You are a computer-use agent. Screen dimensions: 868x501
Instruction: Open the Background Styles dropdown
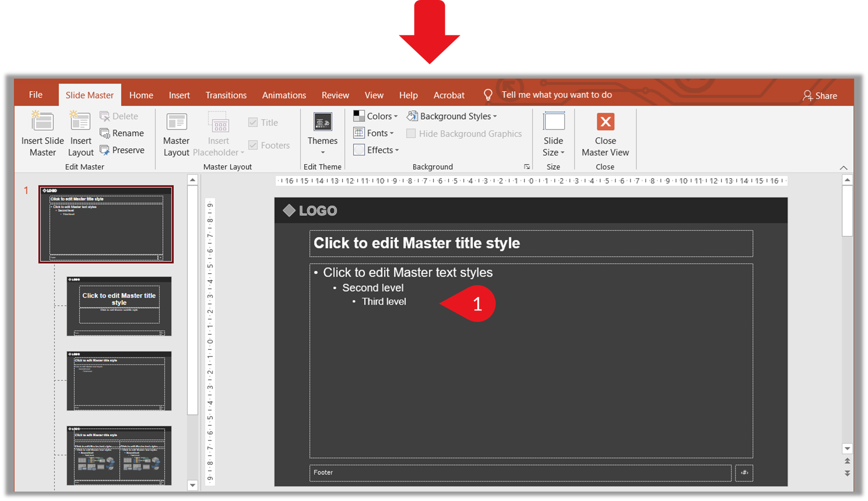452,116
